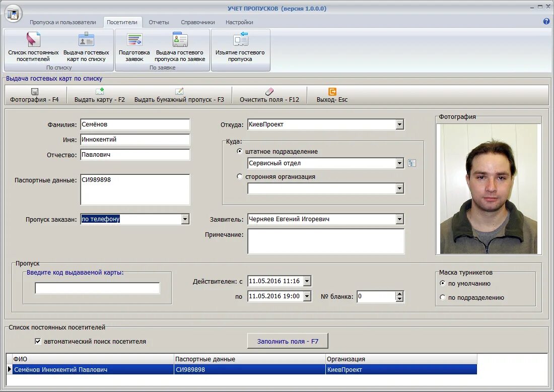Click Выдать карту - F2 toolbar button
The width and height of the screenshot is (554, 392).
point(100,95)
